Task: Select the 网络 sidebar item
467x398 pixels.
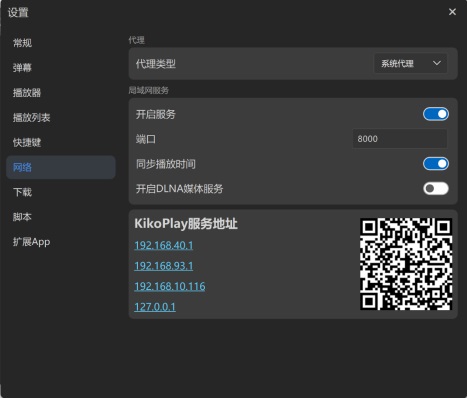Action: [61, 167]
